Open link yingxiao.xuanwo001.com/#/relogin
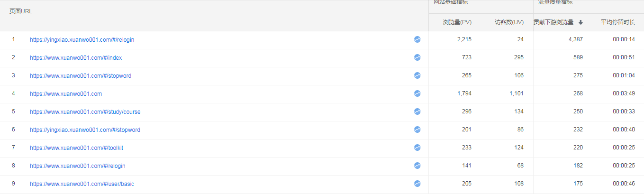 [82, 40]
